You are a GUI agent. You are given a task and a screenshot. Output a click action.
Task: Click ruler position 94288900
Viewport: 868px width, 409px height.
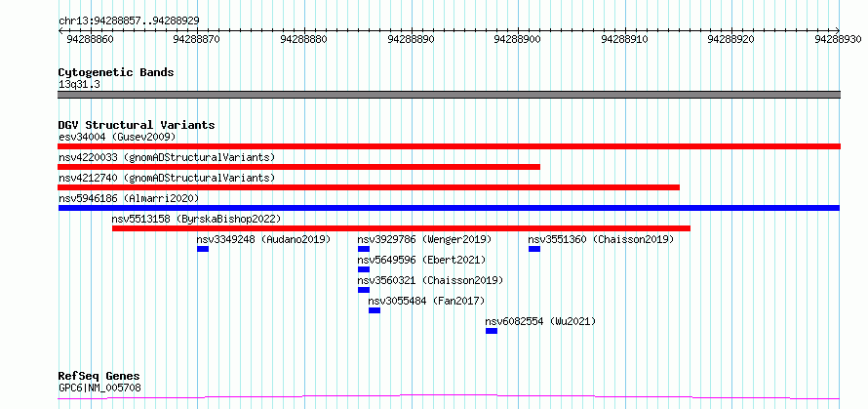[x=518, y=39]
